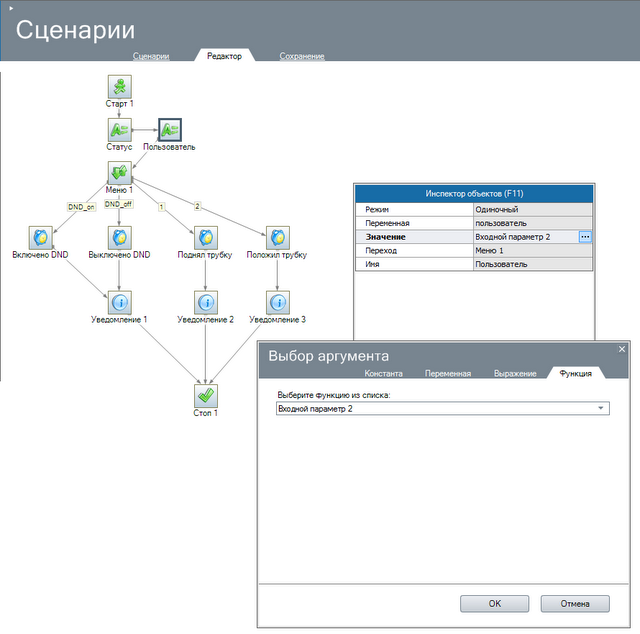Open the Сохранение tab
This screenshot has width=640, height=634.
(x=302, y=56)
